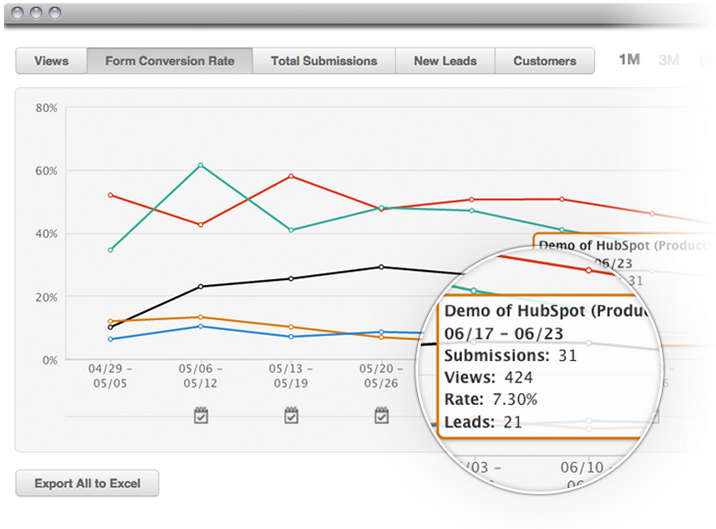Click the 05/20 – 05/26 axis label
The width and height of the screenshot is (716, 529).
(x=381, y=376)
